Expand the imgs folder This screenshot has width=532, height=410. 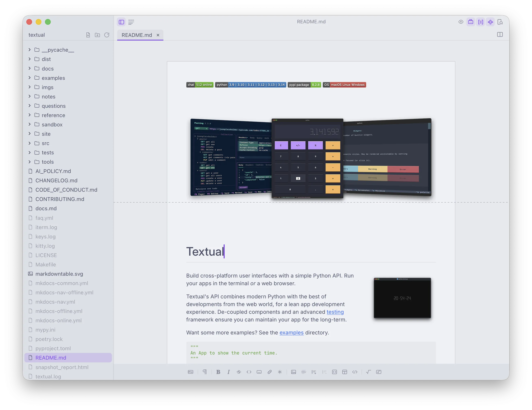29,87
